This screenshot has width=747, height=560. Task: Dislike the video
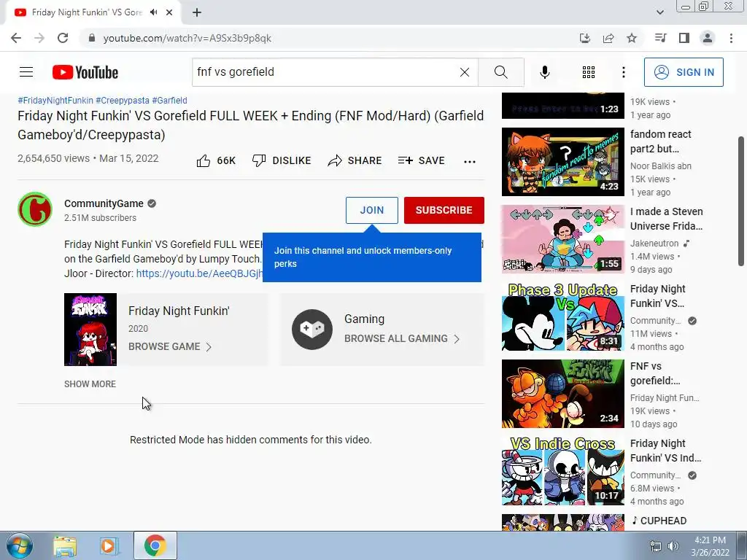(281, 160)
